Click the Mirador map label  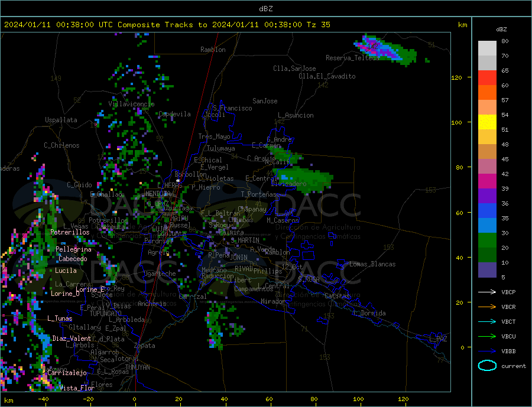tap(273, 301)
